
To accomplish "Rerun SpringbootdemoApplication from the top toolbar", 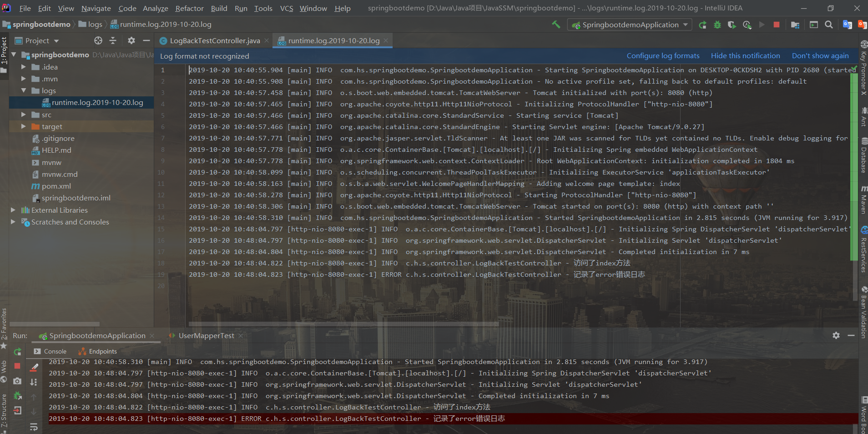I will tap(703, 25).
